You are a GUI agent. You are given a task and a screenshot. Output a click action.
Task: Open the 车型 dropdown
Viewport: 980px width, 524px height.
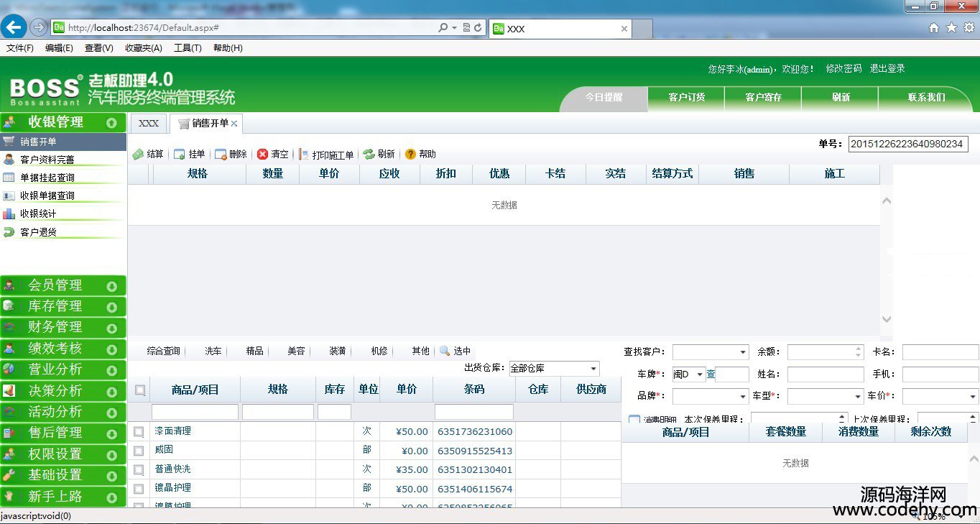[x=858, y=396]
